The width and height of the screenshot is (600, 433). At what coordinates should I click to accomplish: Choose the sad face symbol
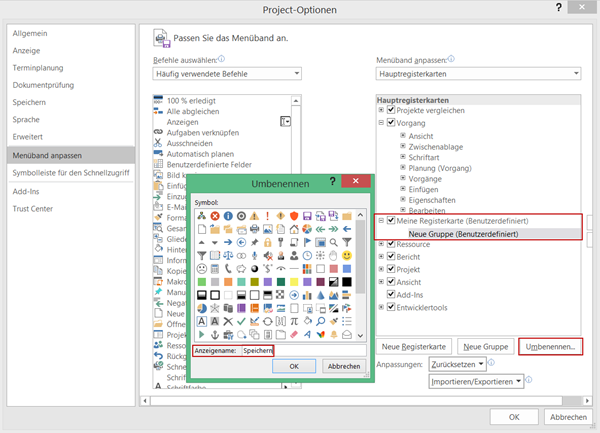tap(202, 269)
